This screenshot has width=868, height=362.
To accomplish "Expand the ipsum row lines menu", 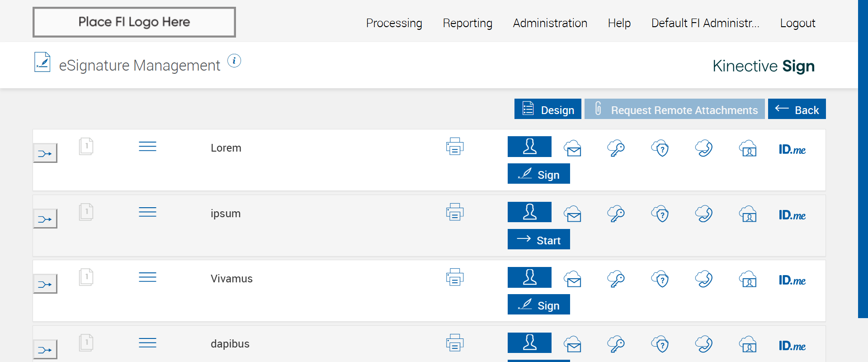I will [x=147, y=212].
